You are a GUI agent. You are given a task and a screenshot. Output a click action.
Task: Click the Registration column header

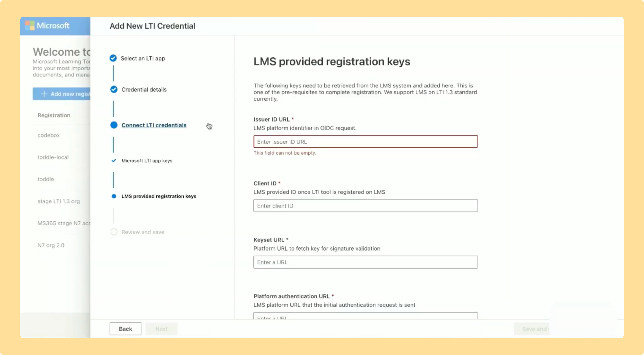[54, 115]
